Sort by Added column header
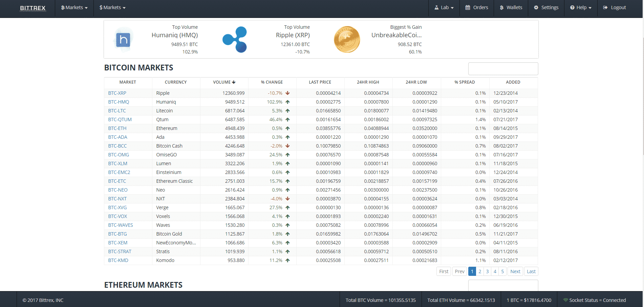 (513, 82)
